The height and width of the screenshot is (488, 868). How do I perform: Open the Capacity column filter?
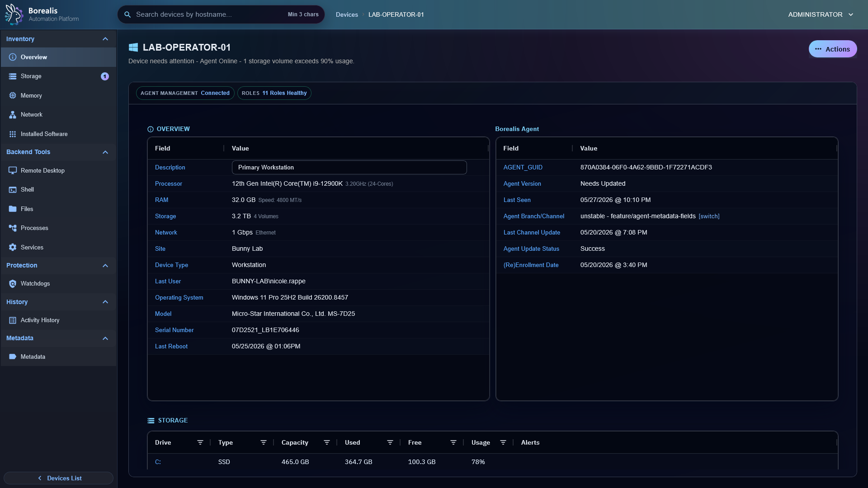coord(327,443)
